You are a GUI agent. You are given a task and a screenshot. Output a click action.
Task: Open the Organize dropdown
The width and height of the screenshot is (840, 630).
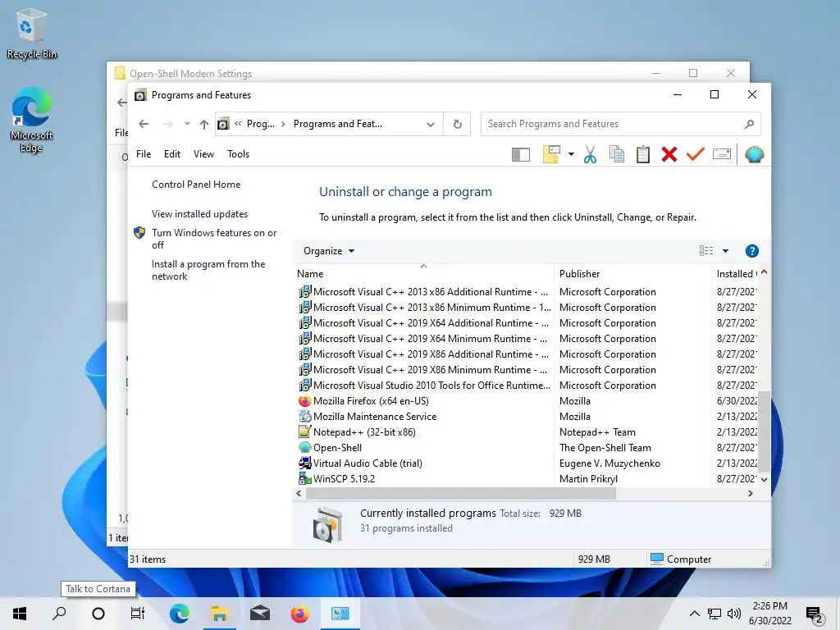click(x=329, y=251)
